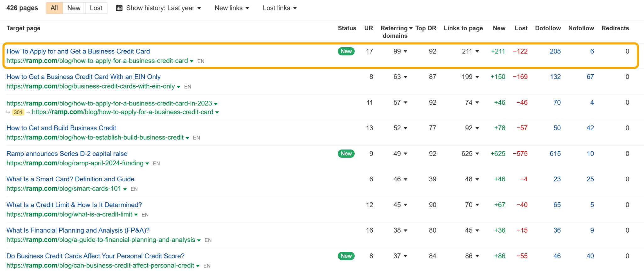The image size is (644, 271).
Task: Click the Referring domains sort arrow
Action: (x=411, y=28)
